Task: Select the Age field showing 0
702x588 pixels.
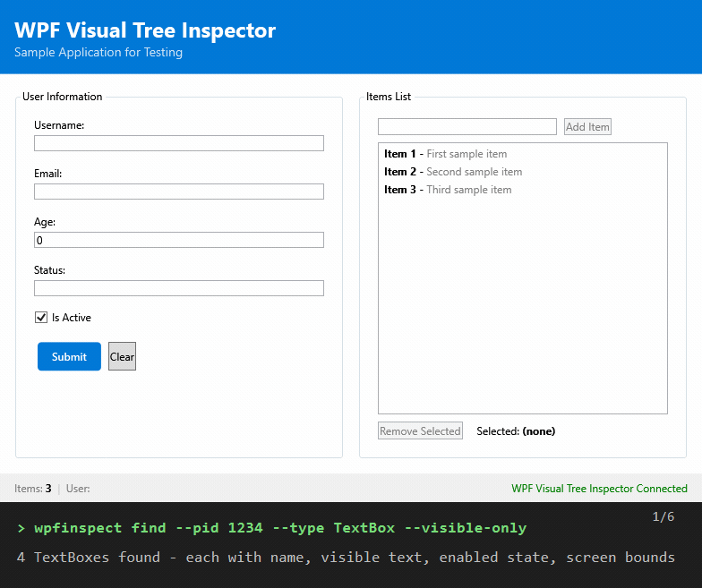Action: coord(179,240)
